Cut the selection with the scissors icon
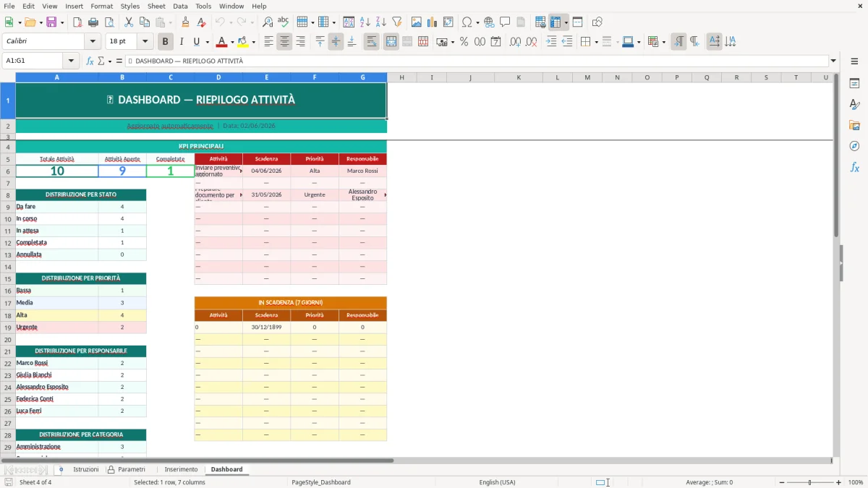The width and height of the screenshot is (868, 488). point(129,22)
